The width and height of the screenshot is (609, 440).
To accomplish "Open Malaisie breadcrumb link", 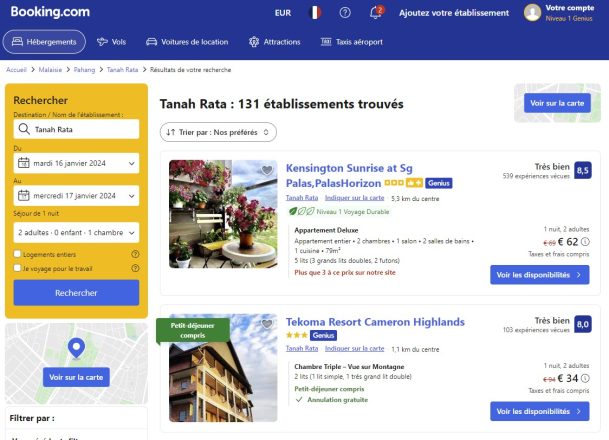I will click(x=50, y=70).
